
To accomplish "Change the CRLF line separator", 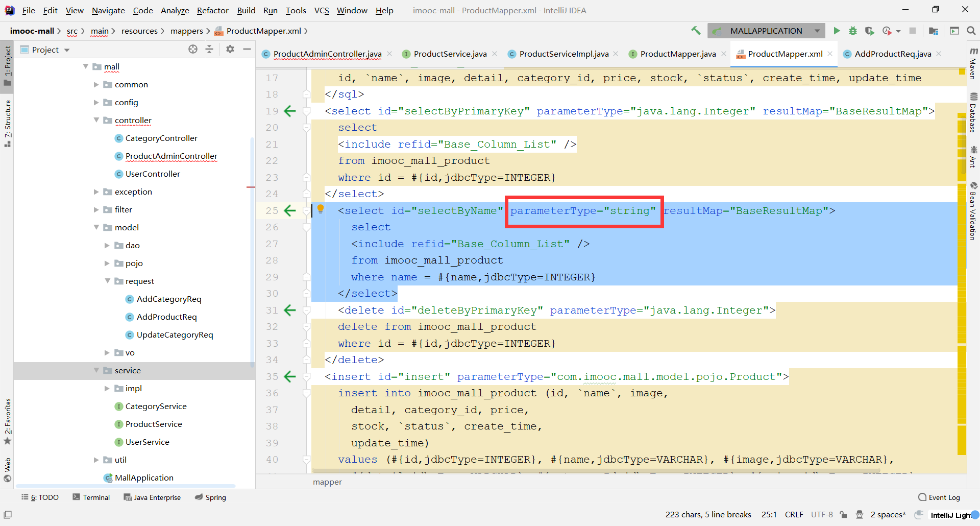I will click(x=794, y=515).
